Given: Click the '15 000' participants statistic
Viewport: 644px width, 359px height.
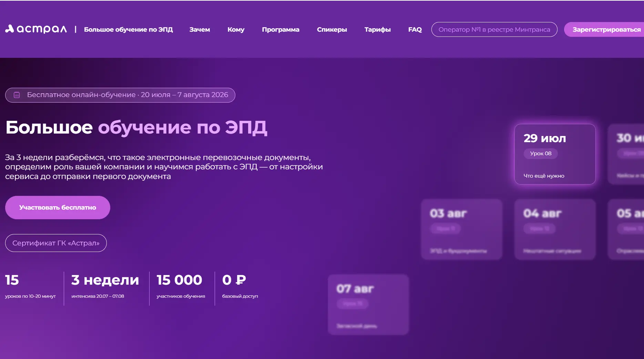Looking at the screenshot, I should 179,280.
